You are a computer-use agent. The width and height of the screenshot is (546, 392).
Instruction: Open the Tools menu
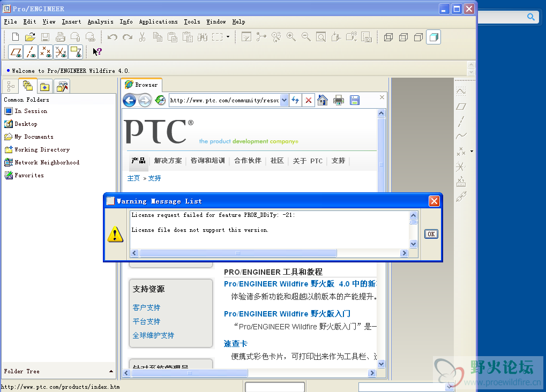pos(192,21)
